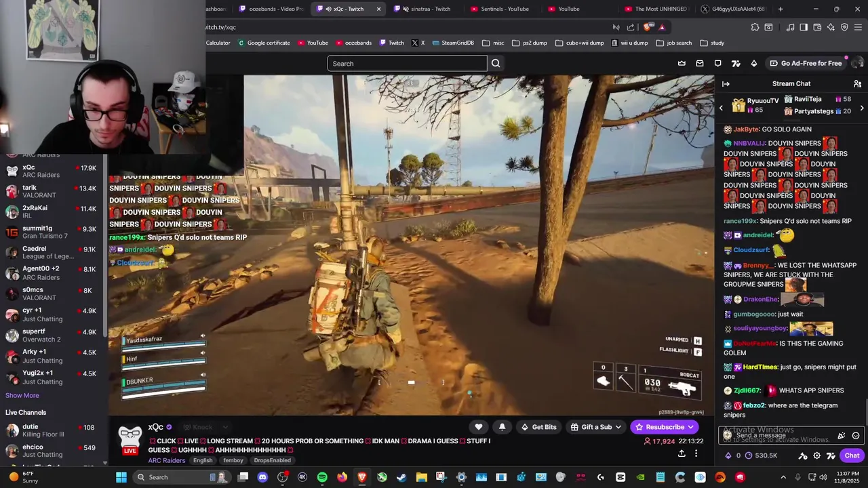Open Discord from the taskbar
The height and width of the screenshot is (488, 868).
tap(262, 477)
